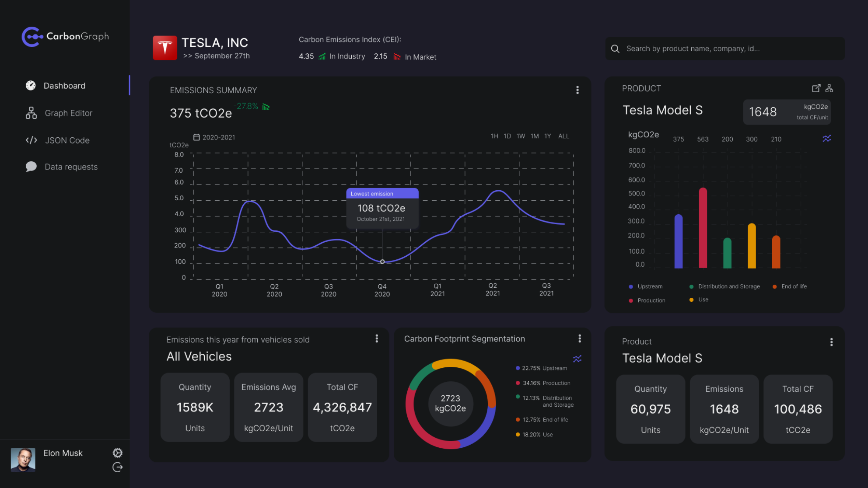Screen dimensions: 868x488
Task: Click the Total CF 4,326,847 card
Action: (343, 407)
